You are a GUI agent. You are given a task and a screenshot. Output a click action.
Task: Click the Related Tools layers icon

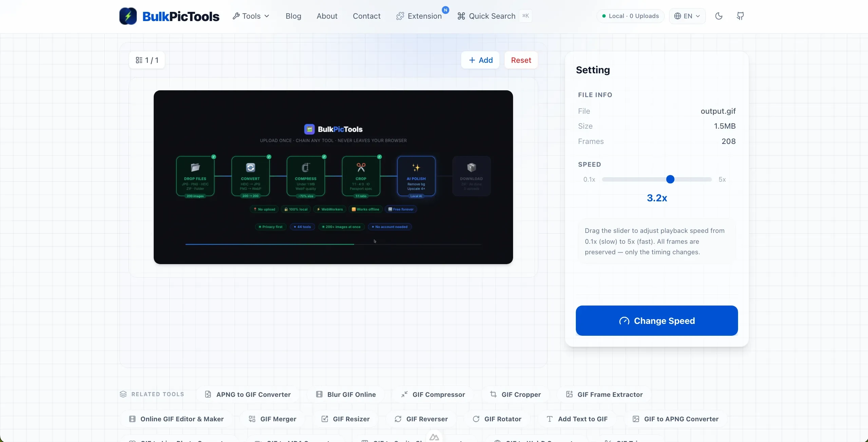click(x=123, y=394)
